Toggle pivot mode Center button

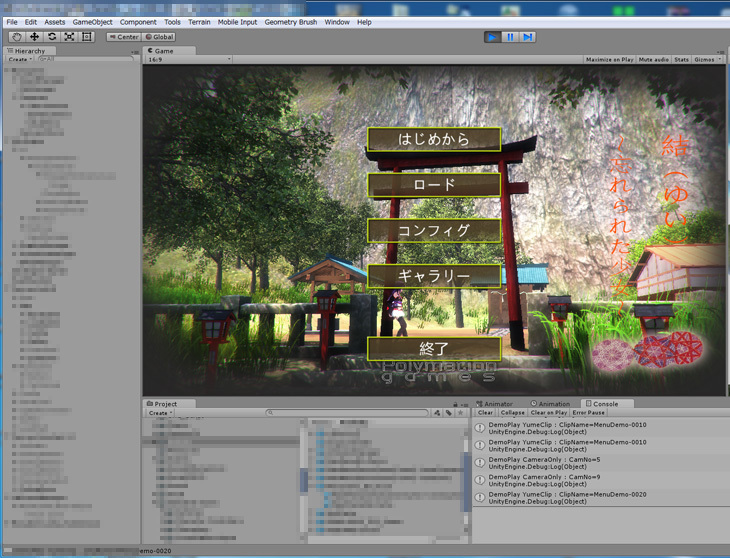[124, 37]
